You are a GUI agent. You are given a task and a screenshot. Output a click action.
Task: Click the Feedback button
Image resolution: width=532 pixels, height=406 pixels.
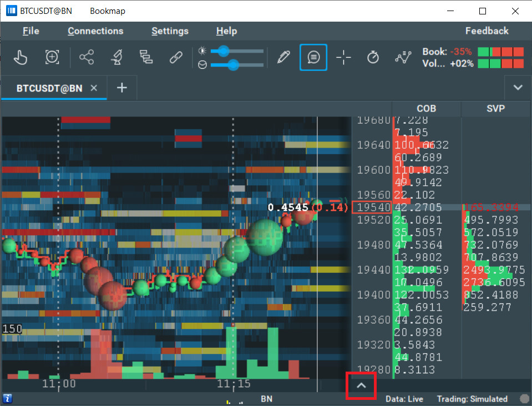487,31
